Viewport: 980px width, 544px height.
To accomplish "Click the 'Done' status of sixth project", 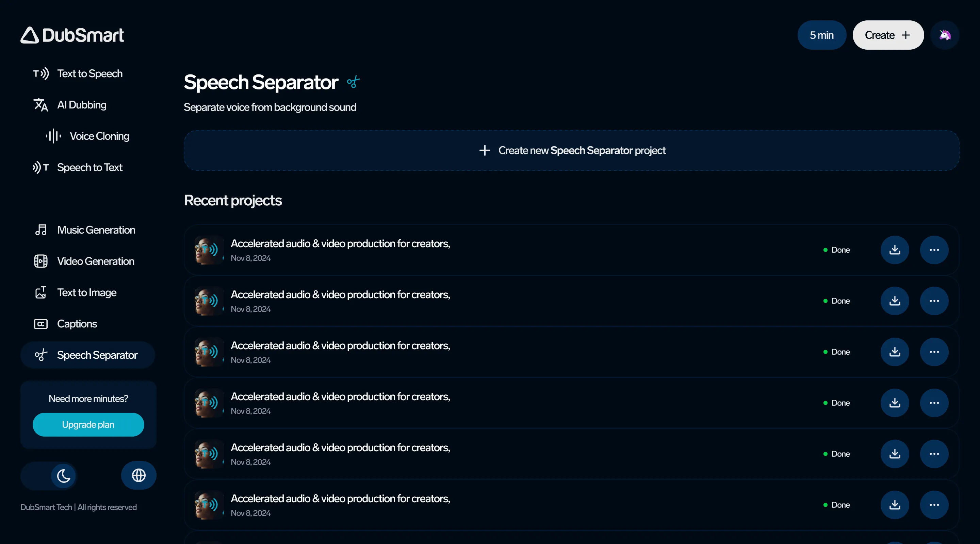I will [837, 505].
